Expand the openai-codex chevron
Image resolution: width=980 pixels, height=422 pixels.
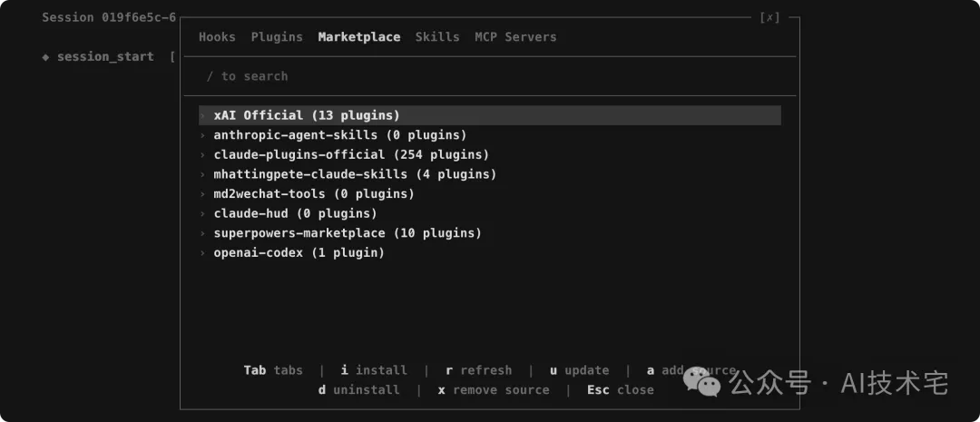[202, 253]
